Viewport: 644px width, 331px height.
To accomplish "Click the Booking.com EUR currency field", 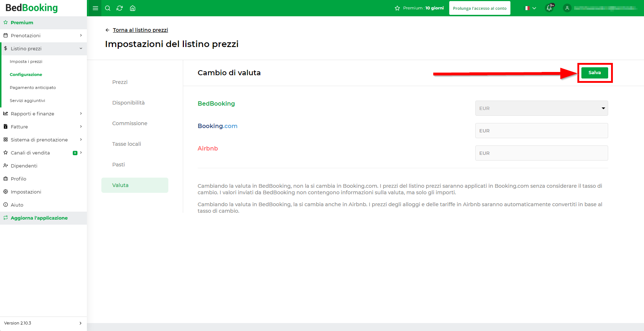I will pyautogui.click(x=542, y=131).
